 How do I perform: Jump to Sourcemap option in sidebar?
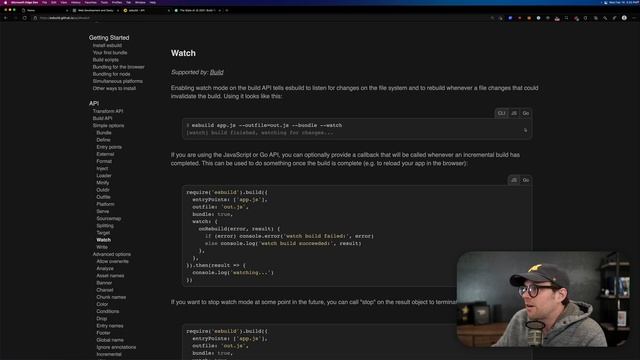tap(109, 218)
